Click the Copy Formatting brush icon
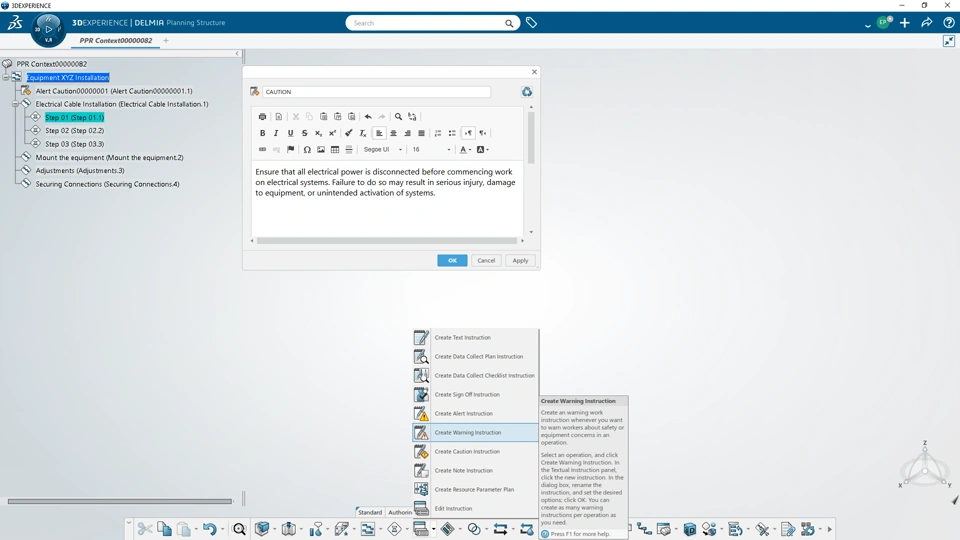 348,133
